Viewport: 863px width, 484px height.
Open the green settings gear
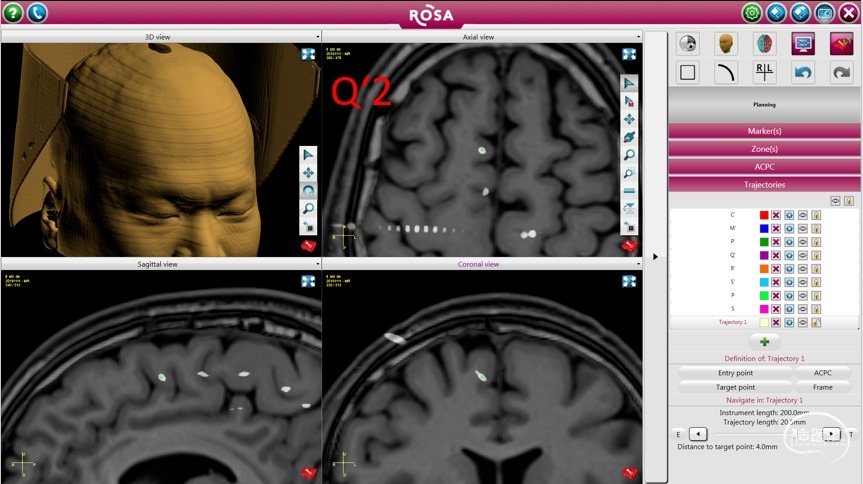pyautogui.click(x=752, y=13)
